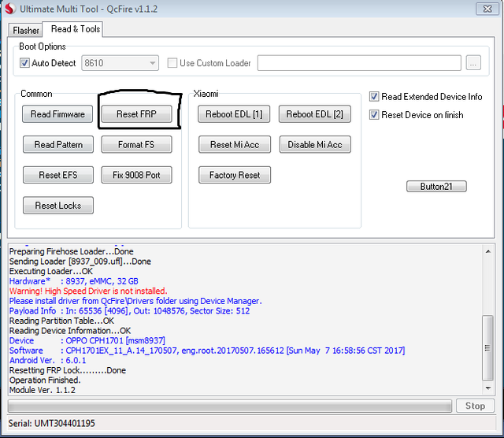Click the log panel scrollbar thumb
Viewport: 504px width, 438px height.
click(488, 348)
